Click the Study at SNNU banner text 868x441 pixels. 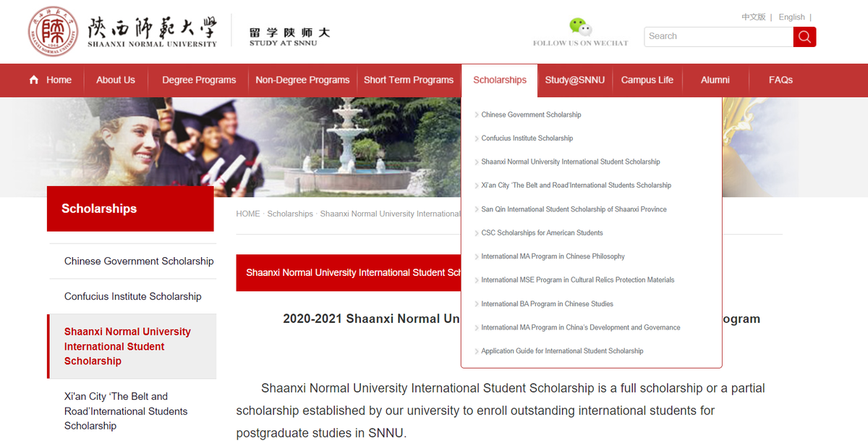289,37
